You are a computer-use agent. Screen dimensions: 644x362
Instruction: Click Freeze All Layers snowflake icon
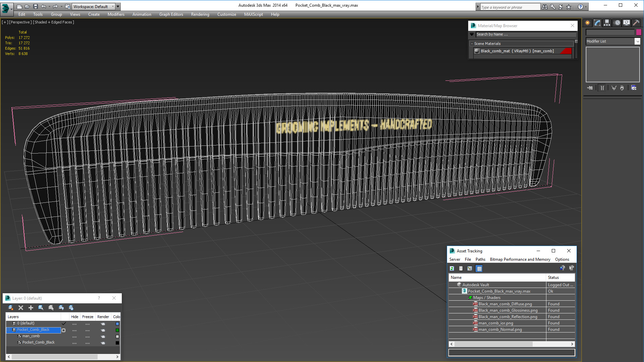(x=71, y=308)
